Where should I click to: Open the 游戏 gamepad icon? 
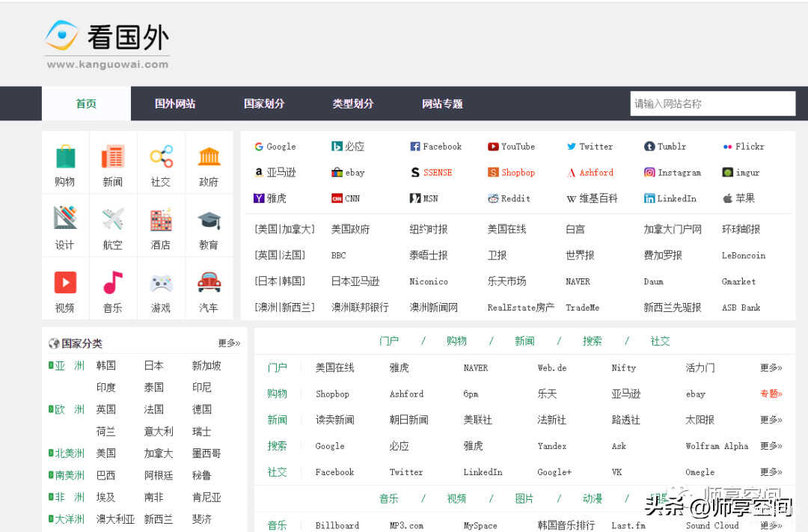161,284
